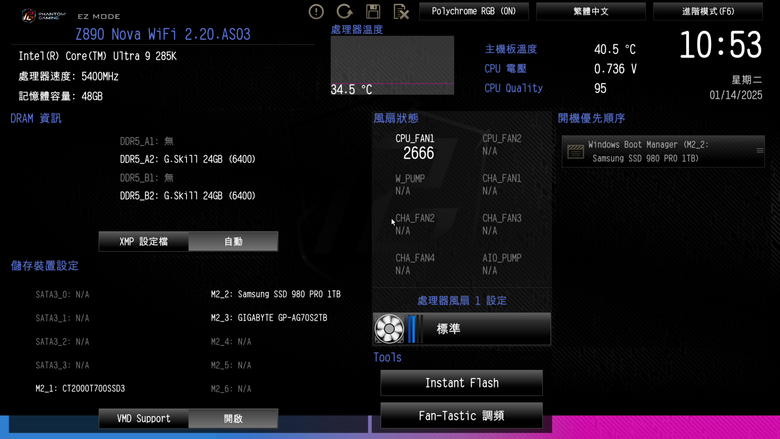
Task: Click the Z890 Nova WiFi 2.20.AS03 title
Action: [x=163, y=34]
